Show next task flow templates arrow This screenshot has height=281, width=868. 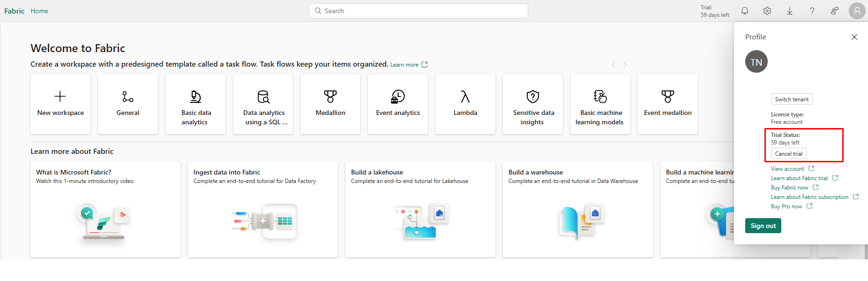pyautogui.click(x=625, y=65)
